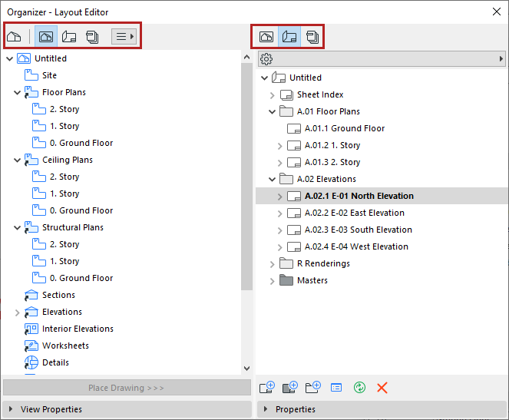
Task: Select 0. Ground Floor under Structural Plans
Action: pyautogui.click(x=81, y=278)
